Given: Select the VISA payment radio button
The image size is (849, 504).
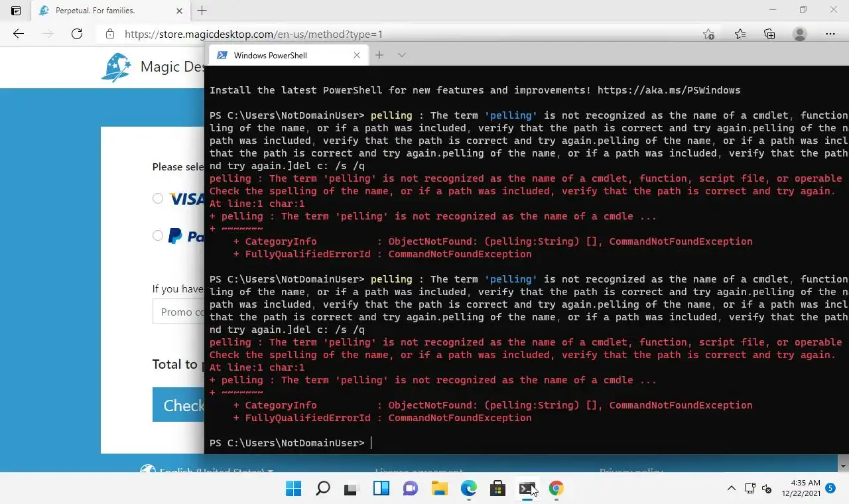Looking at the screenshot, I should [x=158, y=198].
